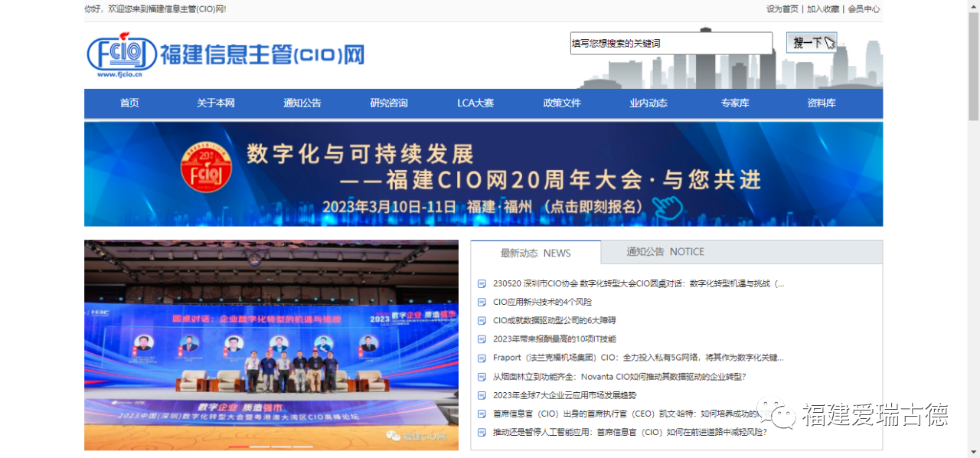980x458 pixels.
Task: Click the icon beside '2023年全球7大企业云应用市场发展趋势'
Action: tap(482, 396)
